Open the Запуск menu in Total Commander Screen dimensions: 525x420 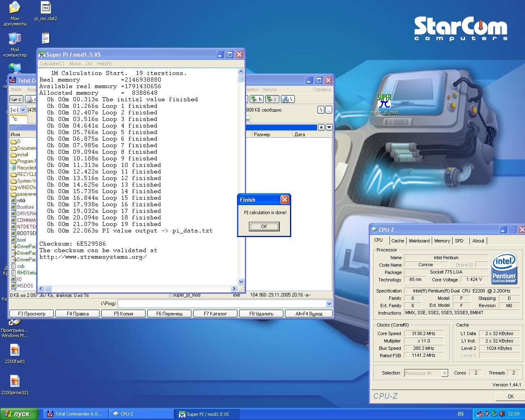tap(270, 89)
